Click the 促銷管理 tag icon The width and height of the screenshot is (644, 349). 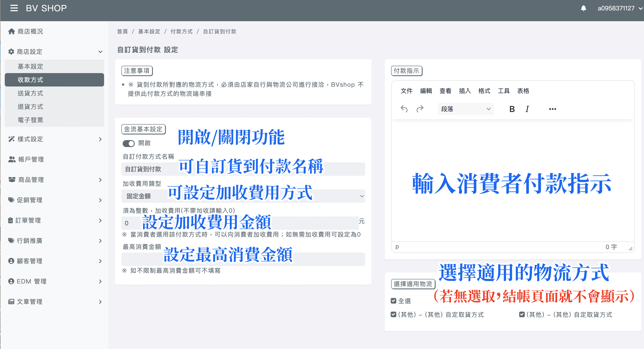click(11, 200)
